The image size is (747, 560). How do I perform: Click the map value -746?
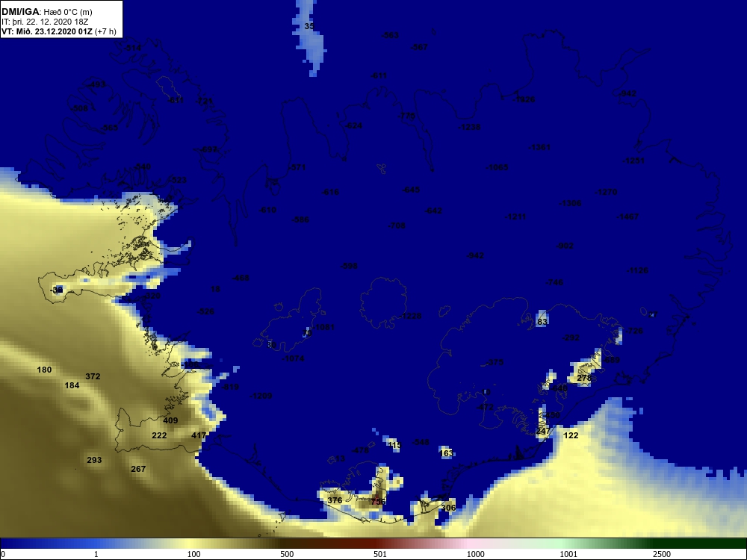[554, 282]
